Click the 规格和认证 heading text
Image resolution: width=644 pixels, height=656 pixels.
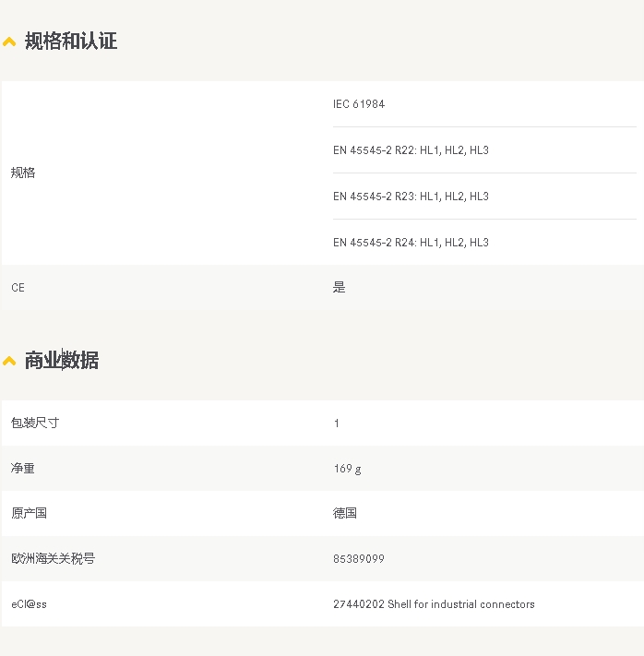[x=71, y=42]
